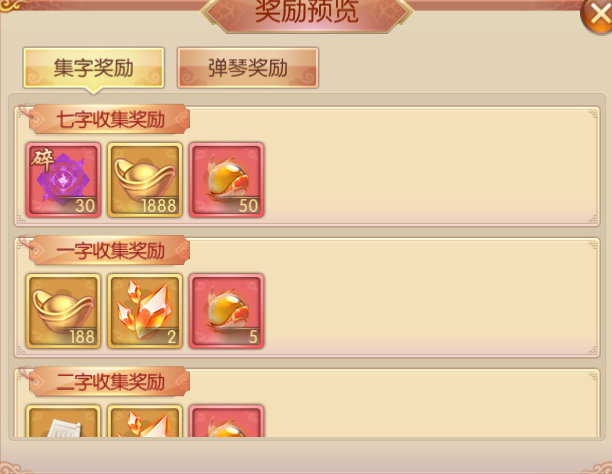This screenshot has height=474, width=612.
Task: Select the orange crystal in 二字收集奖励 row
Action: tap(145, 421)
